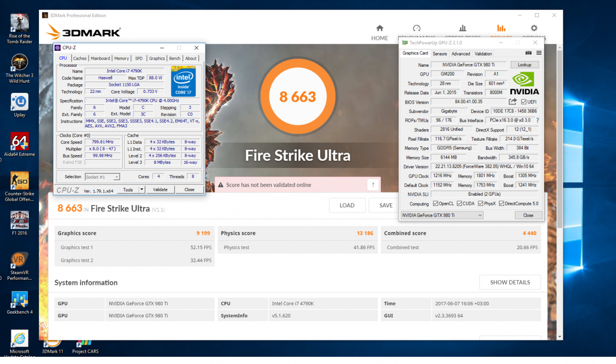616x364 pixels.
Task: Click the Graphics score value 9 199
Action: pos(203,233)
